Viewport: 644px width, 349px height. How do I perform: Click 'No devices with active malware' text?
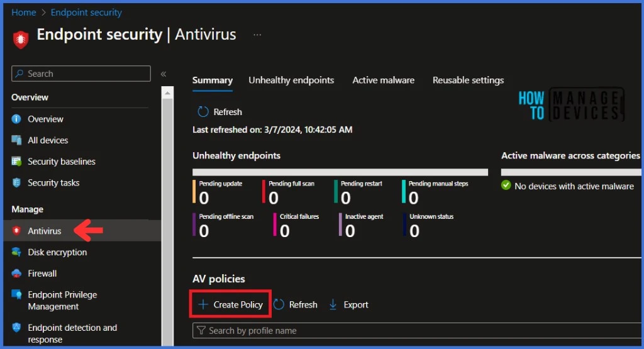click(x=574, y=186)
